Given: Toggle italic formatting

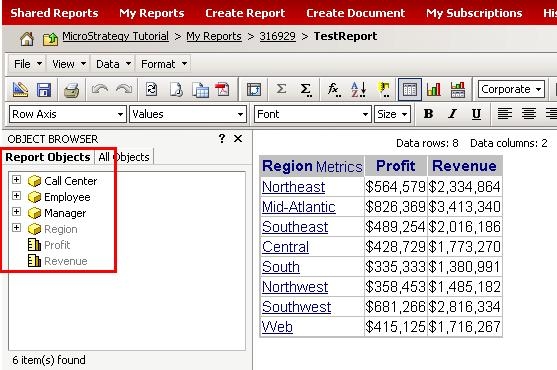Looking at the screenshot, I should pyautogui.click(x=453, y=114).
